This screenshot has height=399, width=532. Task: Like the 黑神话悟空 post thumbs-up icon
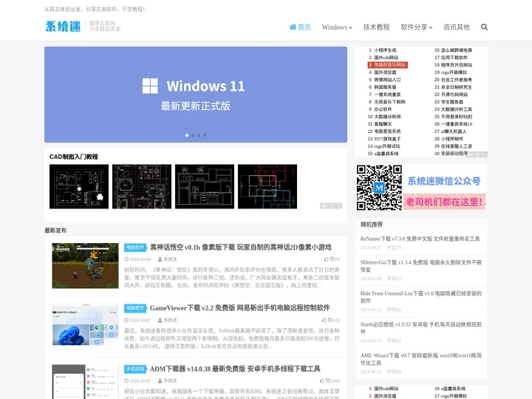coord(327,259)
